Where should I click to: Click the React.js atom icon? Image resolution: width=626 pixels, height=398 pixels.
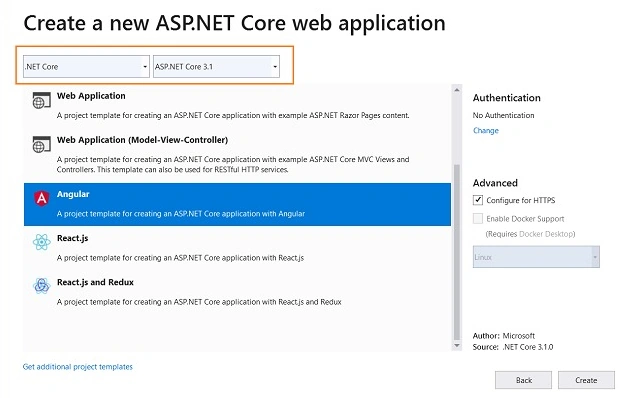point(42,242)
